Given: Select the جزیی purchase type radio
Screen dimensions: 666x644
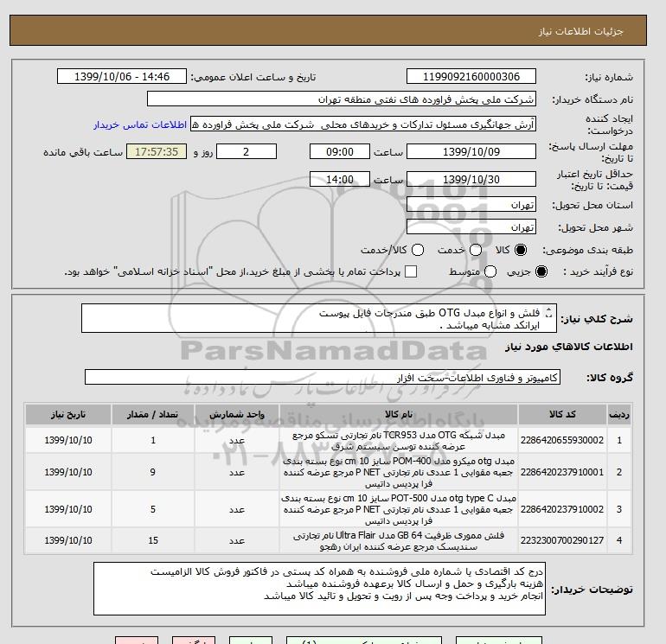Looking at the screenshot, I should pos(541,271).
